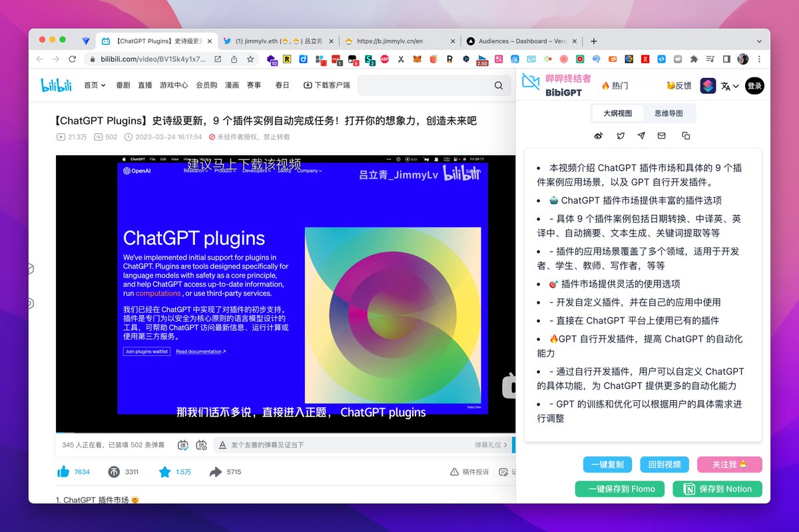Select the b.jimmylv.cn/en browser tab

tap(399, 41)
